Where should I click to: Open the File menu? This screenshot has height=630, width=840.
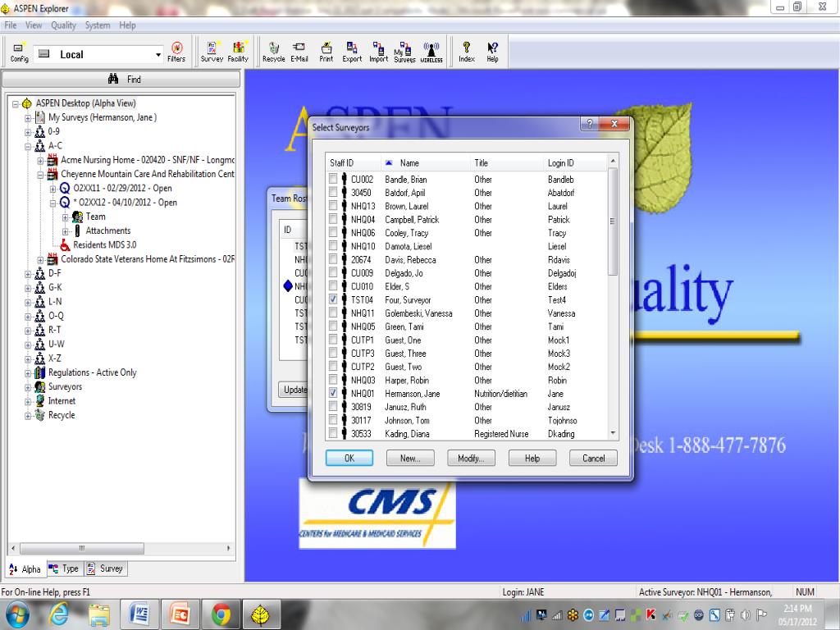tap(10, 25)
